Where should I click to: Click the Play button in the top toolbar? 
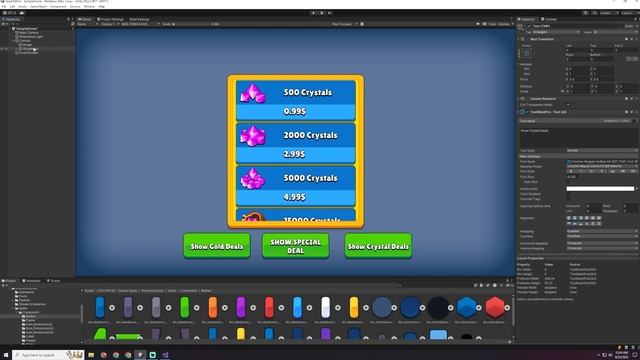[313, 13]
